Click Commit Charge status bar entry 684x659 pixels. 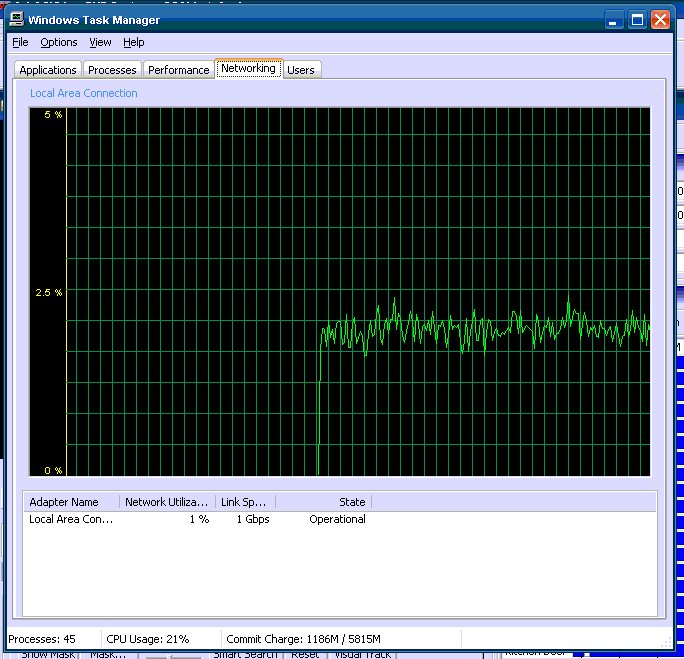tap(304, 639)
